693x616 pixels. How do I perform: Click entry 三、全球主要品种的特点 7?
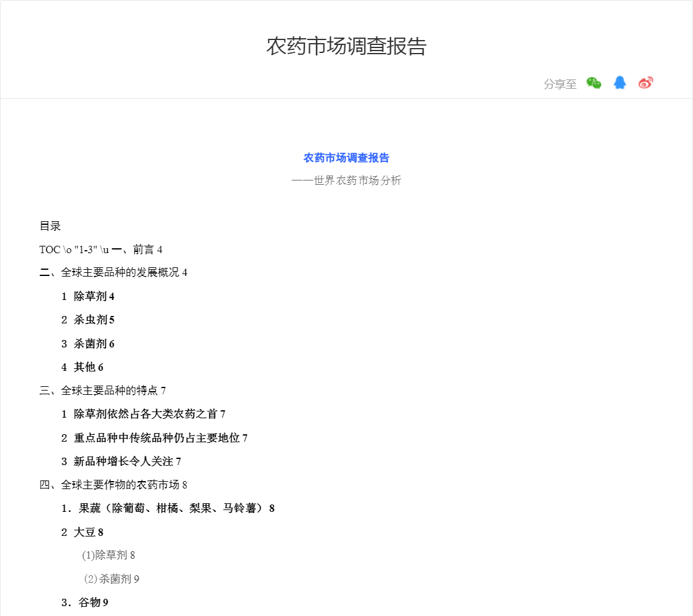102,391
